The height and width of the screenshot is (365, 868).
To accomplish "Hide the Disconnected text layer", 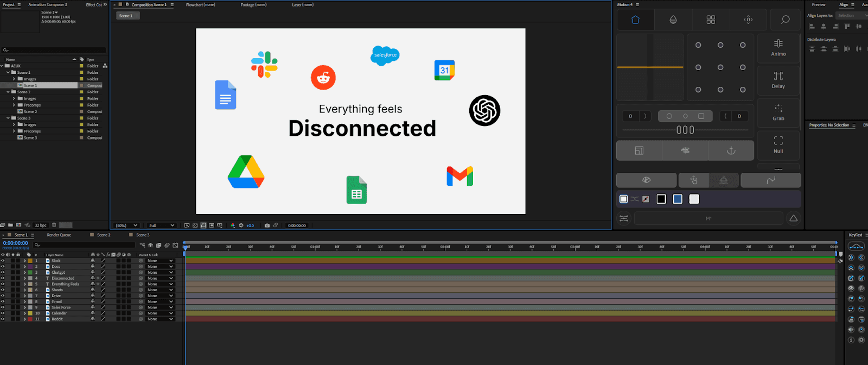I will click(x=3, y=278).
